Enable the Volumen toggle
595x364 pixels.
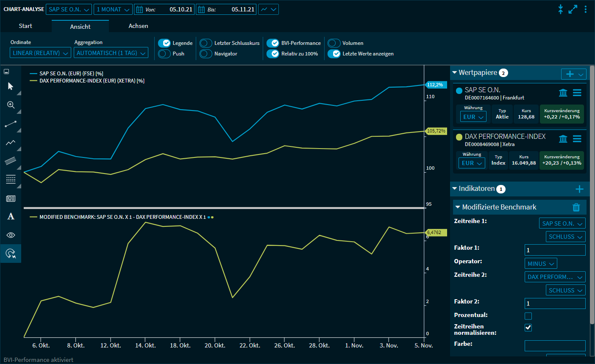(x=334, y=43)
